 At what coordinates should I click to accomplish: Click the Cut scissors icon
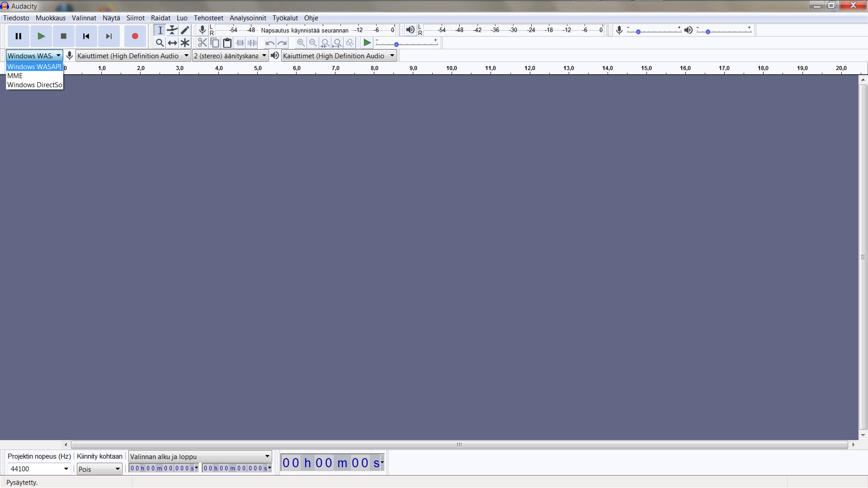tap(203, 43)
